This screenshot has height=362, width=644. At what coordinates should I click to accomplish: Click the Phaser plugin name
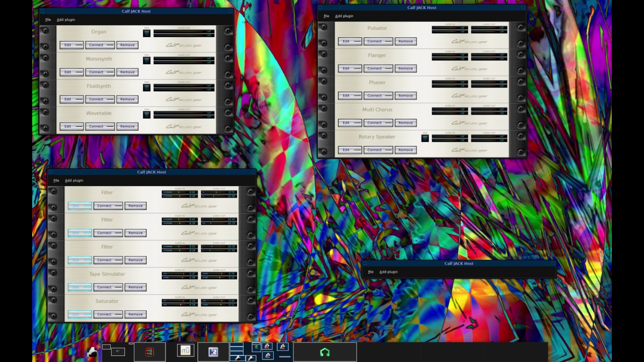(x=377, y=82)
